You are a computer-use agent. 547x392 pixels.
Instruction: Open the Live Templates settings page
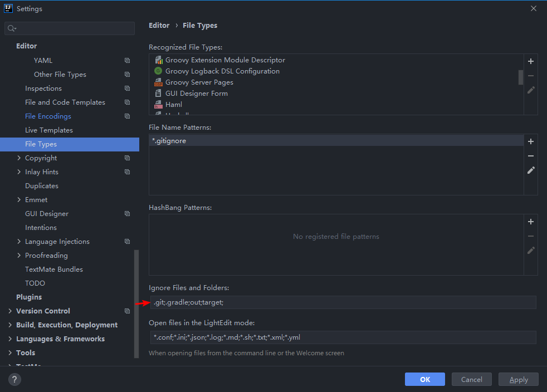(x=49, y=130)
